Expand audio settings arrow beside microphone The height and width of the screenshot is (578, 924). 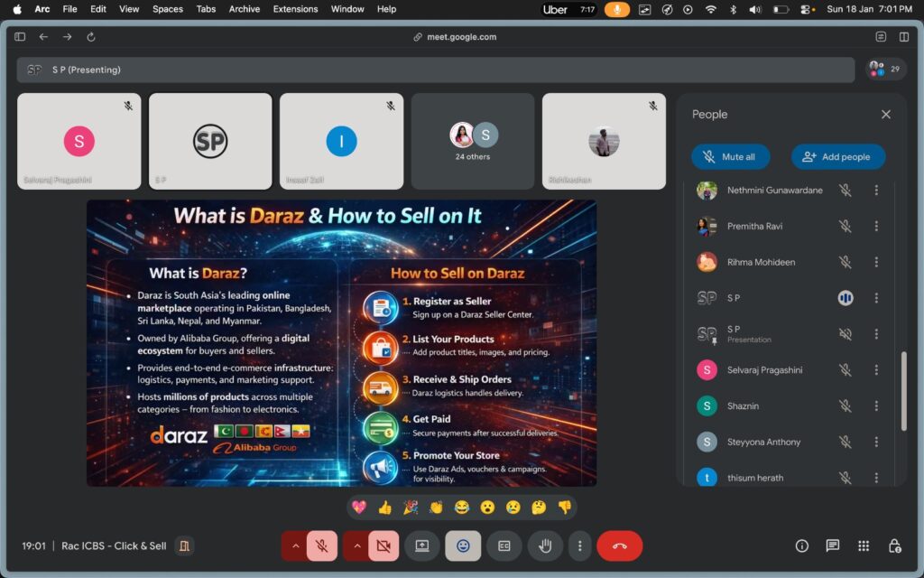point(294,545)
